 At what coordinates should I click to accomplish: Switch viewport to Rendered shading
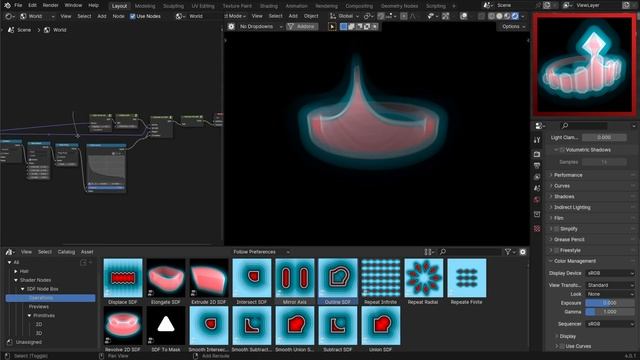(x=515, y=16)
